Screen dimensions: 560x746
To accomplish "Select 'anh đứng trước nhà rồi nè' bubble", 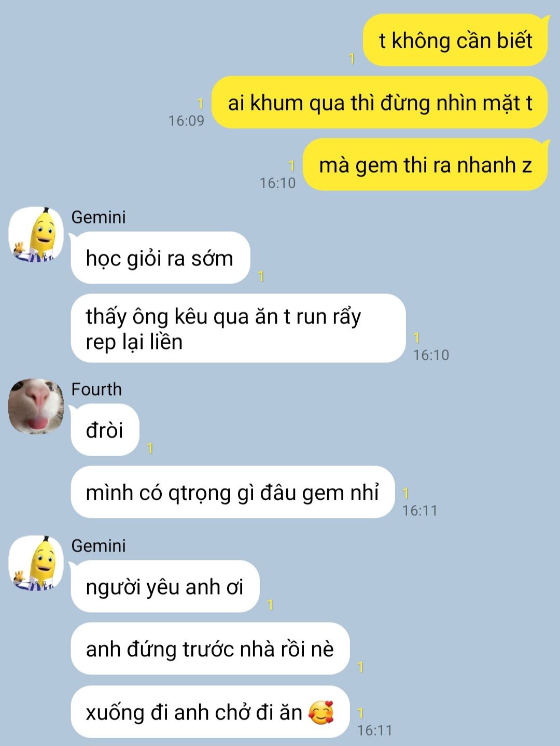I will [x=210, y=649].
